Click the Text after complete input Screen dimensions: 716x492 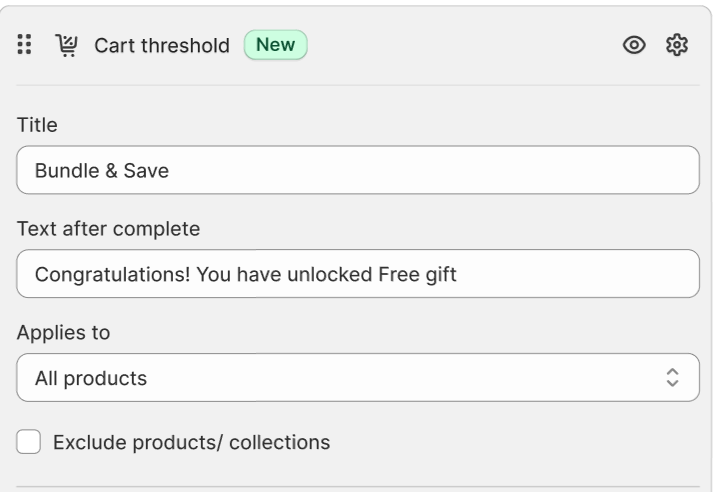(357, 274)
